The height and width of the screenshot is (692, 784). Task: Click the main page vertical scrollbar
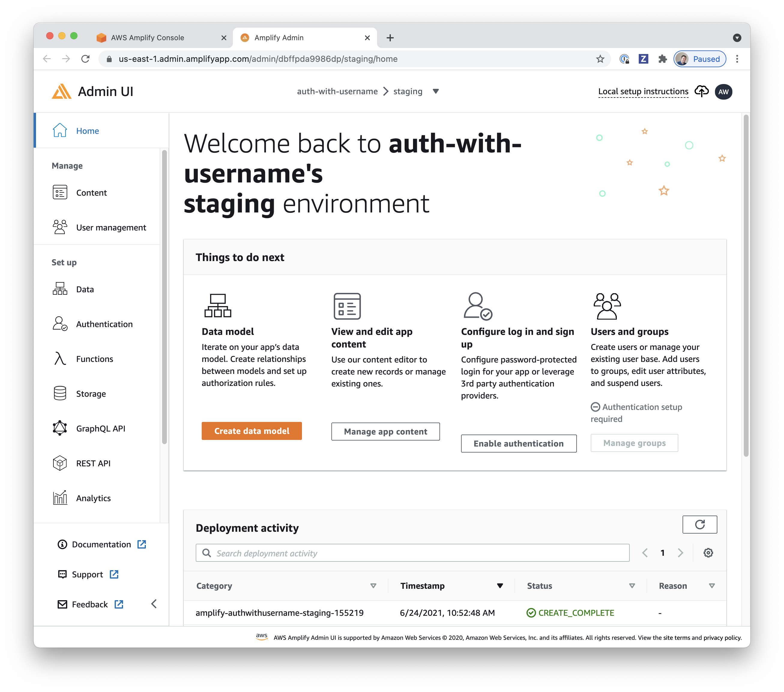(x=746, y=286)
